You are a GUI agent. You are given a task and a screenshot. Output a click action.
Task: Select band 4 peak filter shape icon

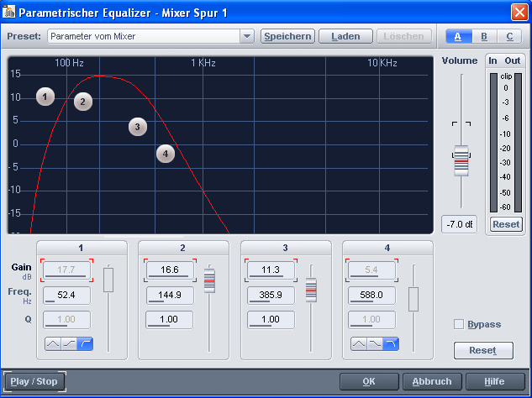(x=359, y=344)
